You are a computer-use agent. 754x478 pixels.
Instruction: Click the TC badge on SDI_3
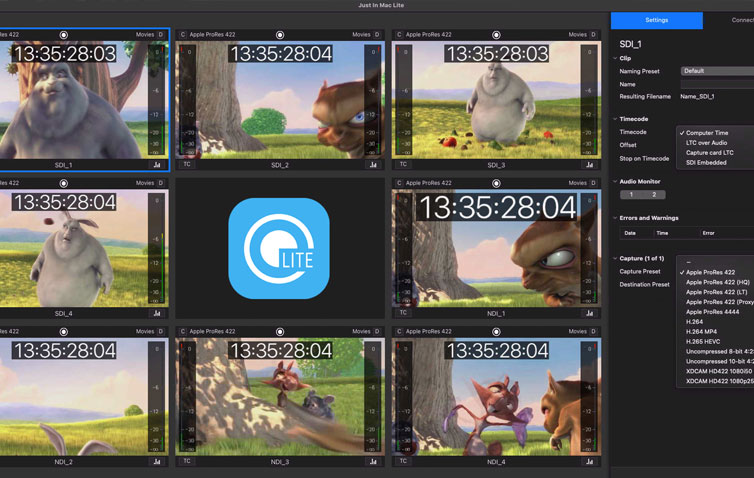pos(403,164)
